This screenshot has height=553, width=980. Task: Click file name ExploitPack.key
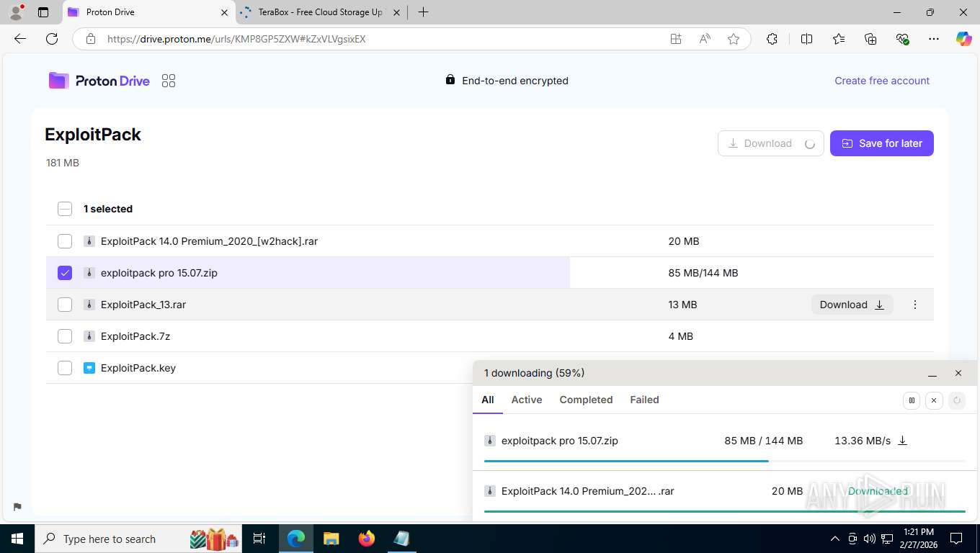pyautogui.click(x=138, y=368)
